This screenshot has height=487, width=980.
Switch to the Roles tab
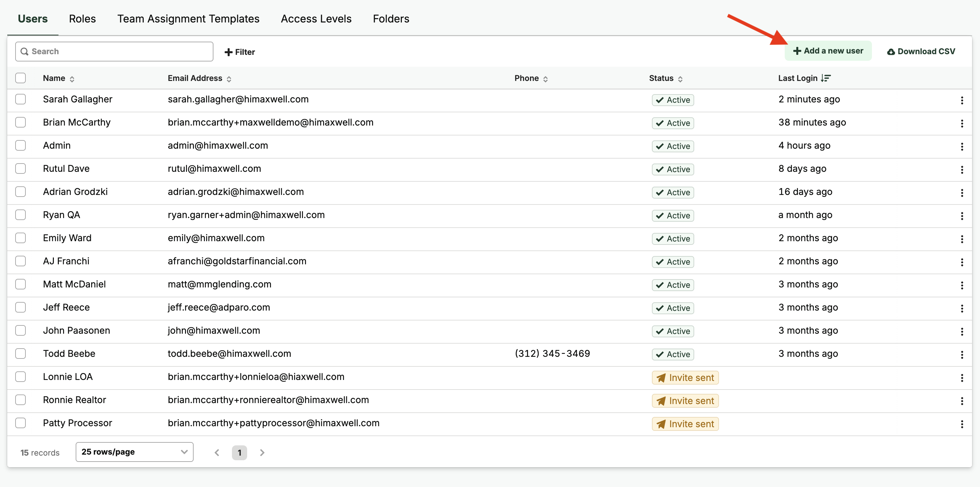pyautogui.click(x=82, y=19)
